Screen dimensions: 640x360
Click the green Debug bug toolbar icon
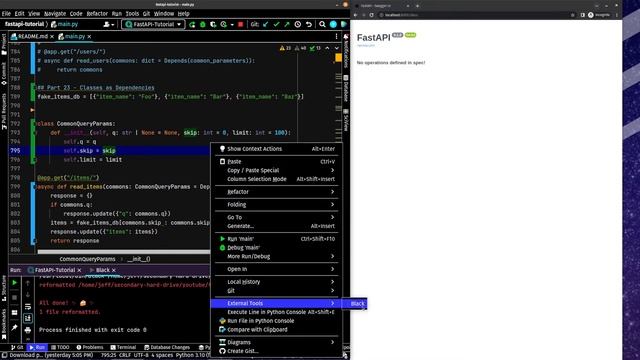tap(203, 24)
